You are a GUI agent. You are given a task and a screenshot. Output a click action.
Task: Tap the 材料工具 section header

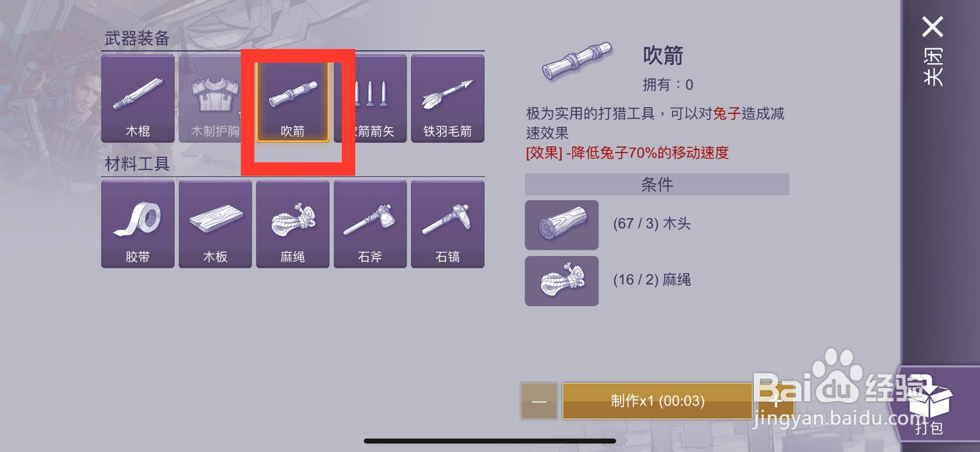(137, 164)
